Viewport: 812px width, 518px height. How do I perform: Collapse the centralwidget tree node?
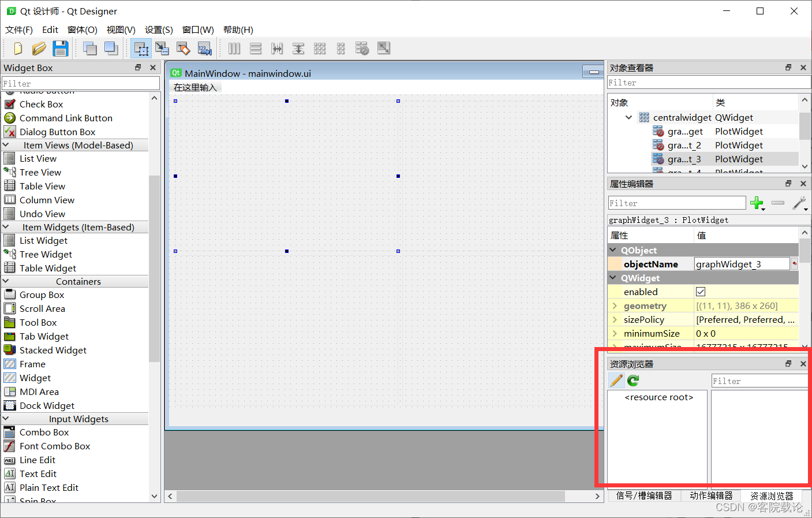(x=628, y=117)
